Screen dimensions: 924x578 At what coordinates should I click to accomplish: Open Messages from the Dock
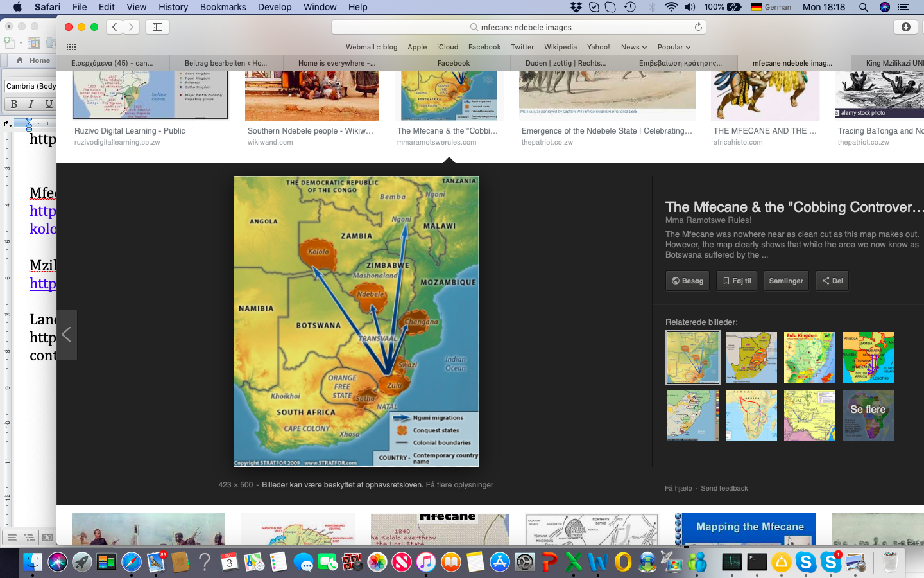point(304,562)
